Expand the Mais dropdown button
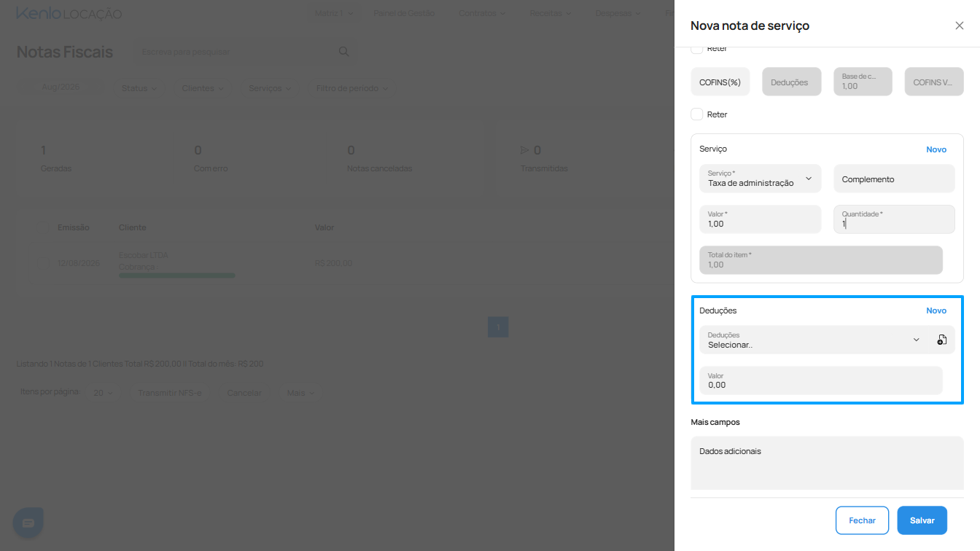Image resolution: width=980 pixels, height=551 pixels. tap(301, 393)
